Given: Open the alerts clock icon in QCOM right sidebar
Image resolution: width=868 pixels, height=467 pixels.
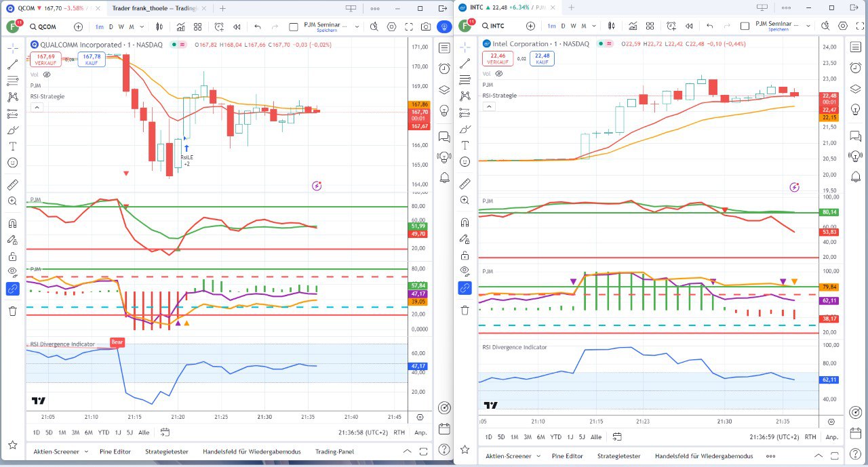Looking at the screenshot, I should (444, 68).
